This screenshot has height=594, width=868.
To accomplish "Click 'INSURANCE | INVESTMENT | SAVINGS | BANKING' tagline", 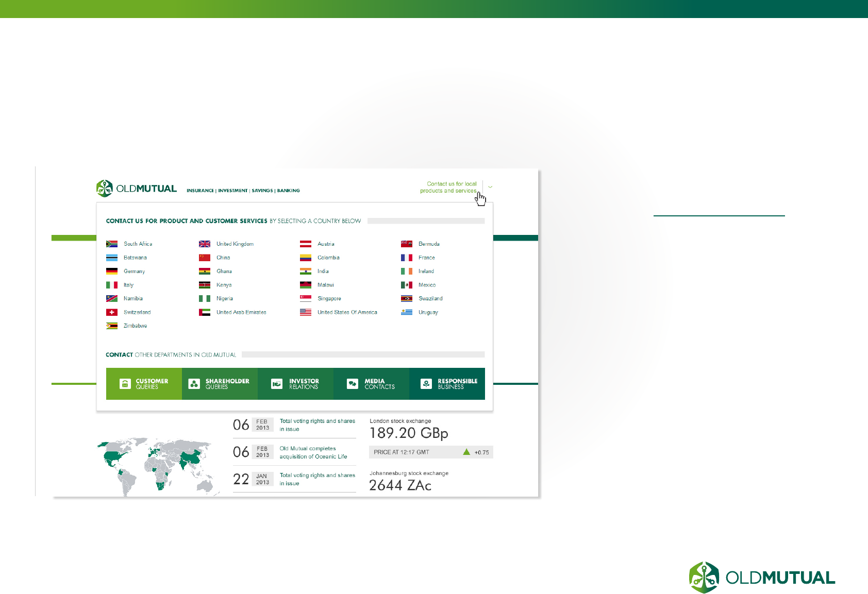I will [243, 191].
